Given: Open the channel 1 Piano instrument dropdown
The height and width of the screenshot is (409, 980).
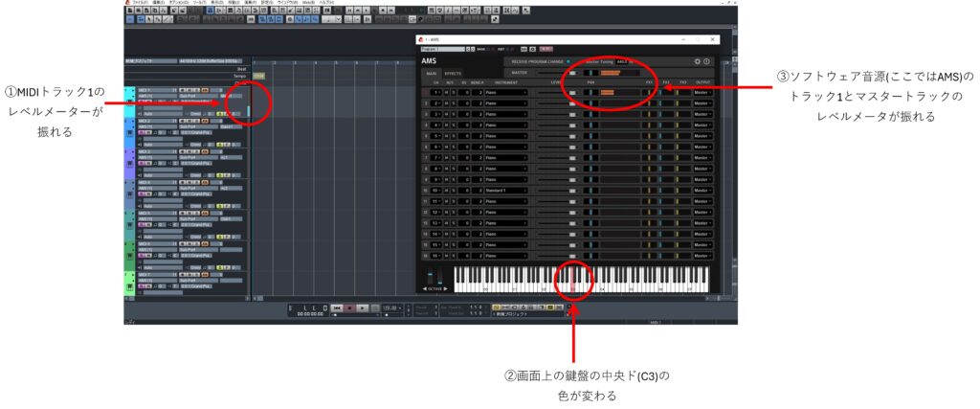Looking at the screenshot, I should point(504,93).
